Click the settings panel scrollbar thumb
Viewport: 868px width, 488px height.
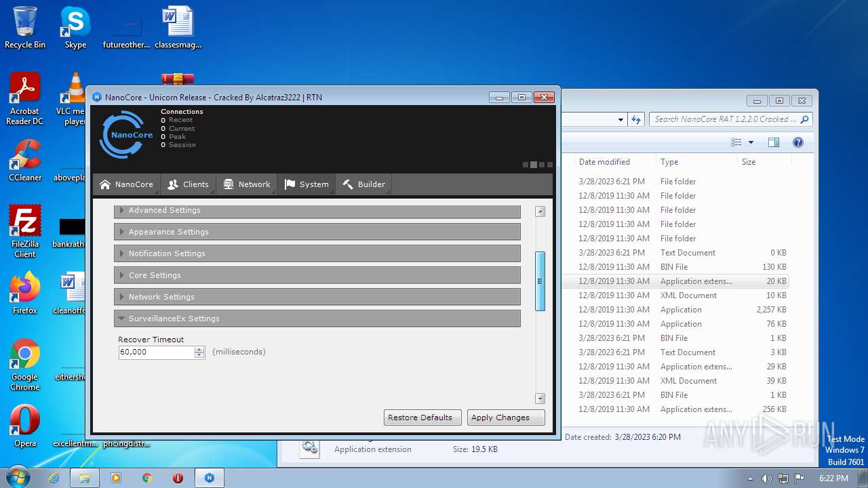point(540,281)
